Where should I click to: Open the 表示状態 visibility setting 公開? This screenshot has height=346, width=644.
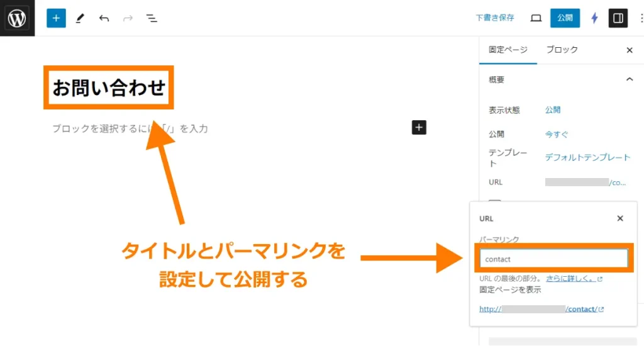click(553, 110)
